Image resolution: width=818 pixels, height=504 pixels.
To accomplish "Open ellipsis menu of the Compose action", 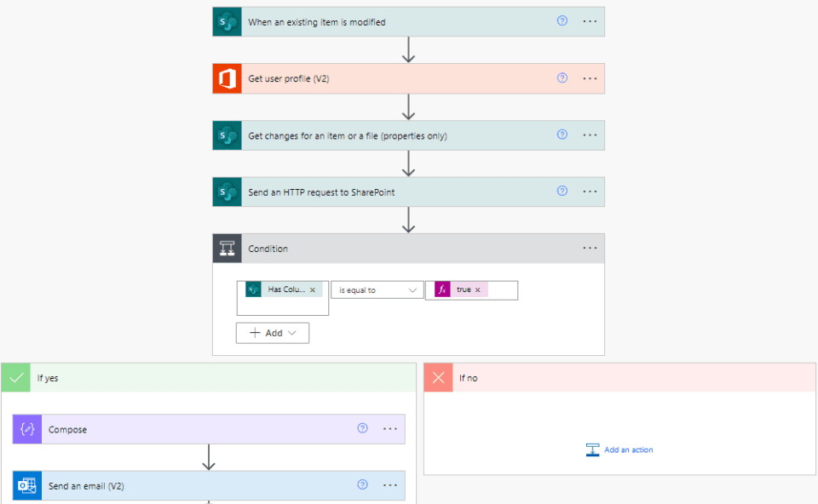I will tap(390, 429).
